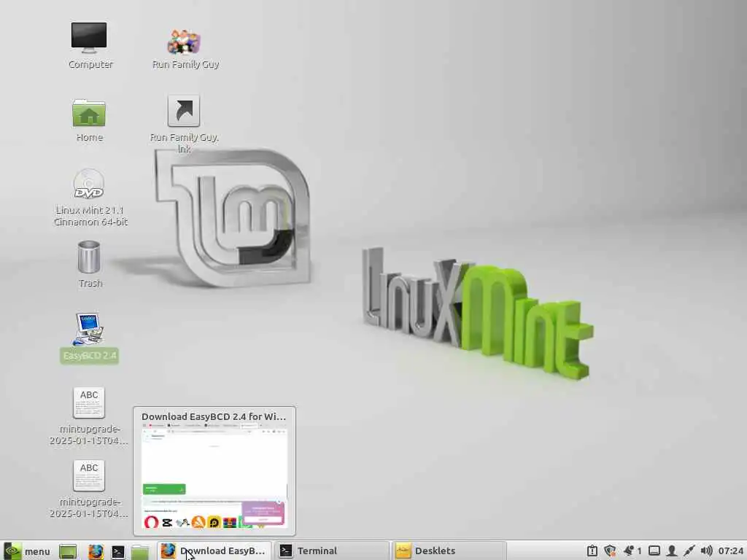
Task: Click the Firefox window preview thumbnail
Action: [x=214, y=477]
